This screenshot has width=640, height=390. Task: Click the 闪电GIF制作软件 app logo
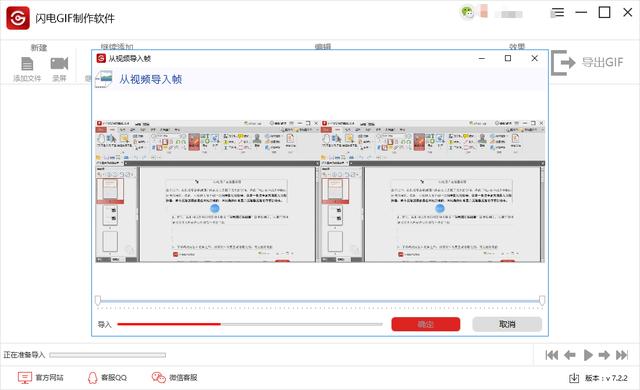[18, 18]
